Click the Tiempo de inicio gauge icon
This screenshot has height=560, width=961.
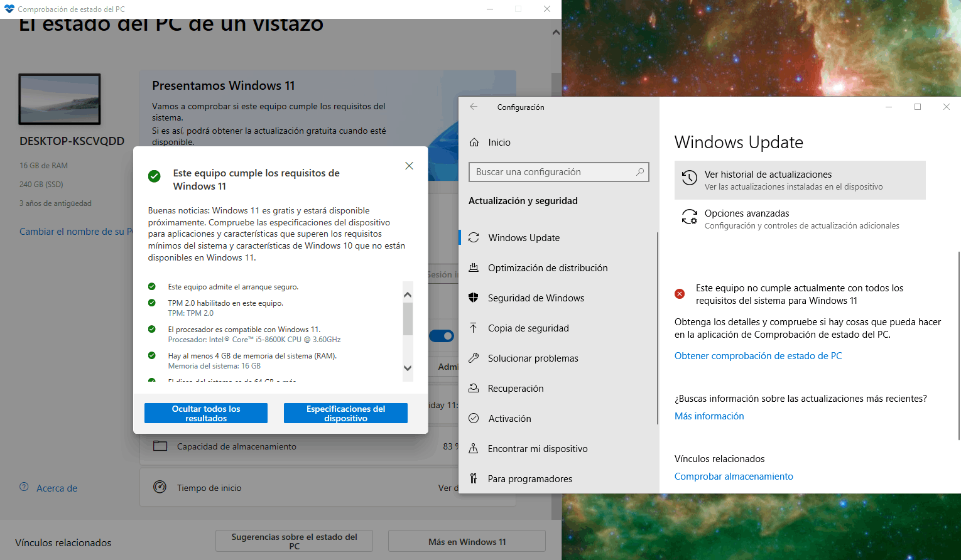(160, 487)
